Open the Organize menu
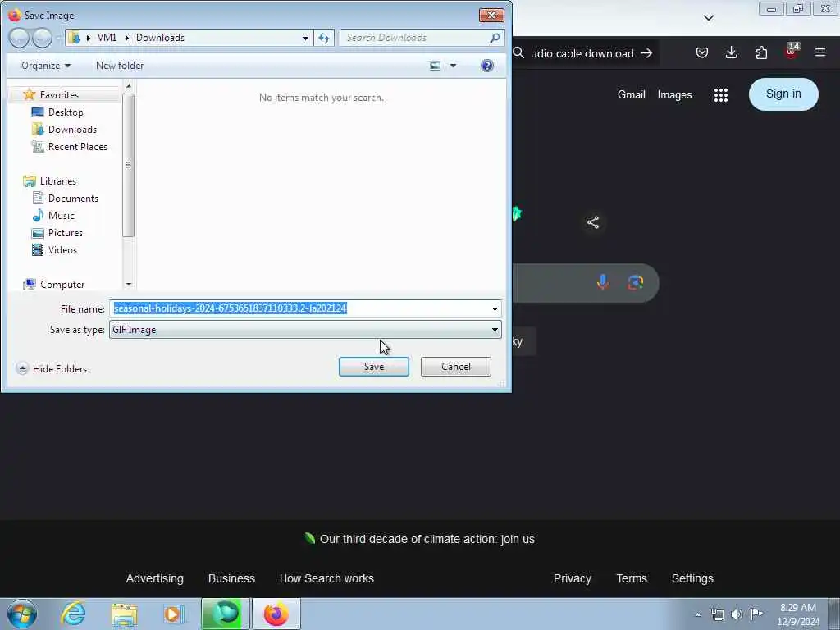Screen dimensions: 840x630 pyautogui.click(x=46, y=66)
